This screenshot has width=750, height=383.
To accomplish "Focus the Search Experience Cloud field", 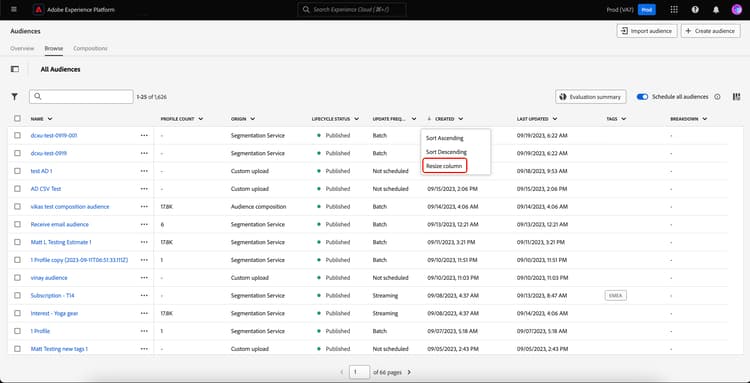I will (x=352, y=10).
